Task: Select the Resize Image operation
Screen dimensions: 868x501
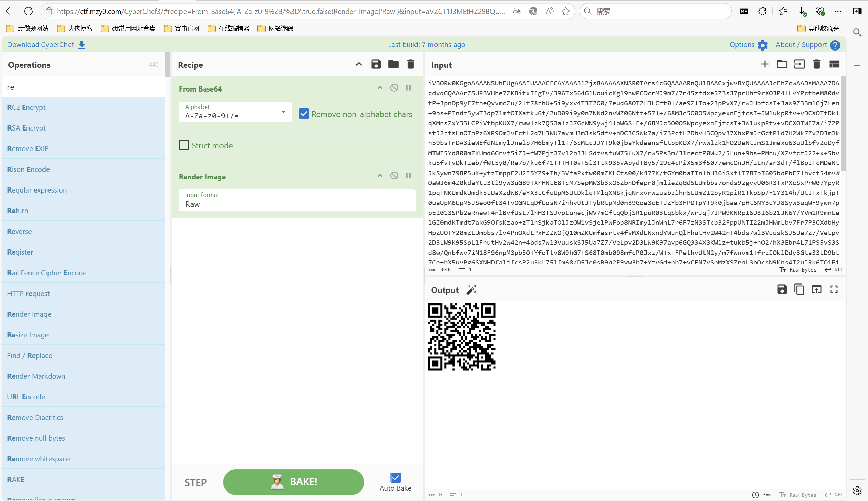Action: pyautogui.click(x=83, y=335)
